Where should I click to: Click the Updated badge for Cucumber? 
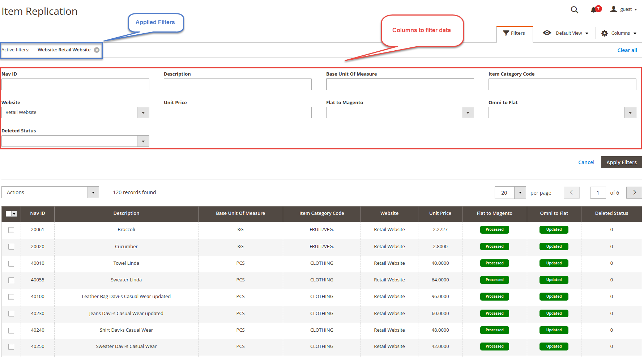click(x=554, y=247)
